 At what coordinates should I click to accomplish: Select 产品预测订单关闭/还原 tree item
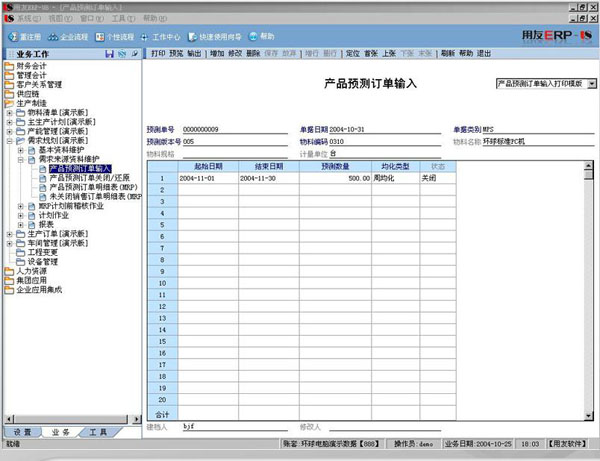[x=90, y=178]
